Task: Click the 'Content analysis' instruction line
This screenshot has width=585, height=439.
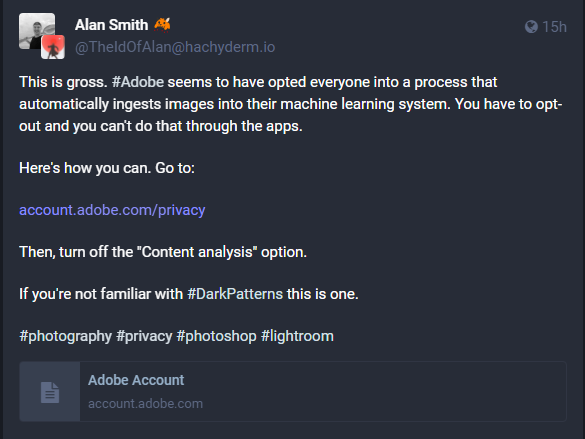Action: [x=163, y=252]
